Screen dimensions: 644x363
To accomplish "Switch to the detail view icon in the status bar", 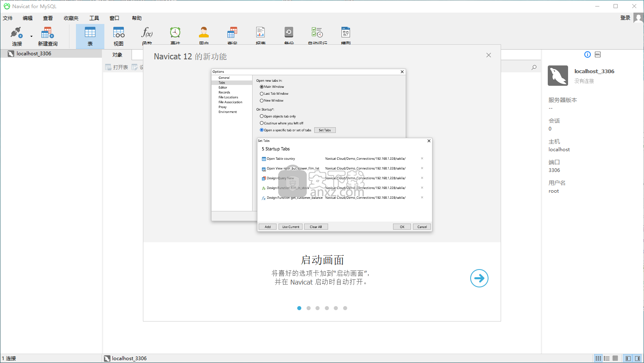I will click(607, 359).
